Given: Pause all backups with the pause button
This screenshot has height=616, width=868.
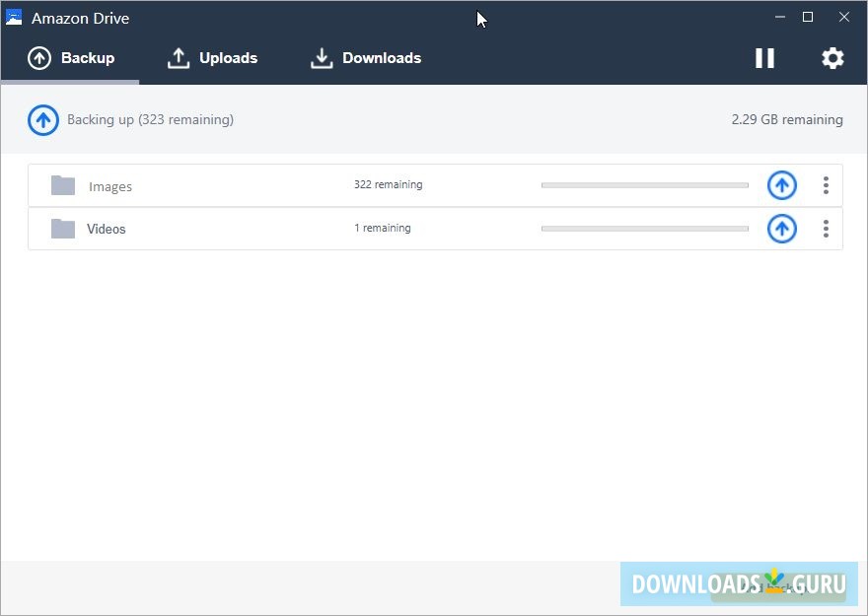Looking at the screenshot, I should (764, 58).
